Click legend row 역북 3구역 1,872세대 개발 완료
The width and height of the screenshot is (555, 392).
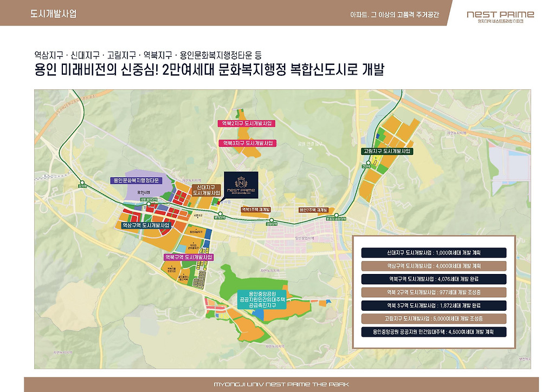[434, 305]
